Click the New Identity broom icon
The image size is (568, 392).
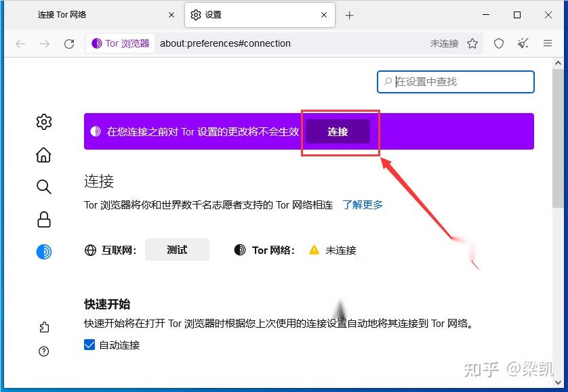point(523,43)
